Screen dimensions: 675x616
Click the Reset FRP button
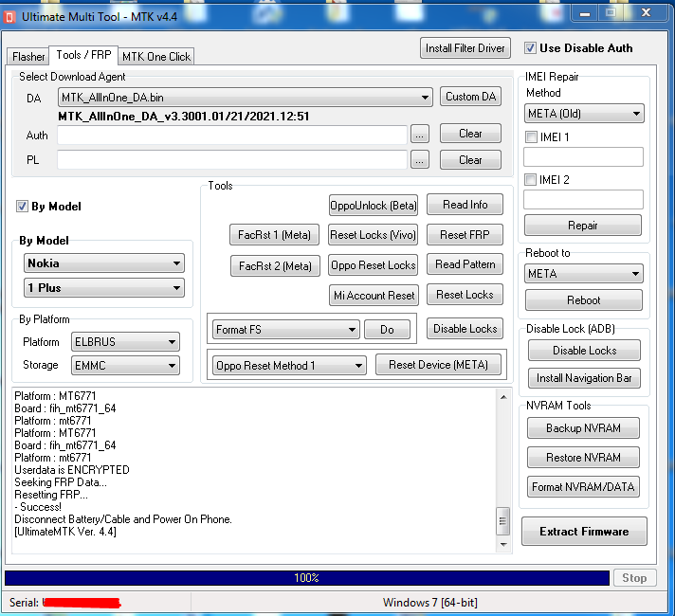(x=465, y=235)
